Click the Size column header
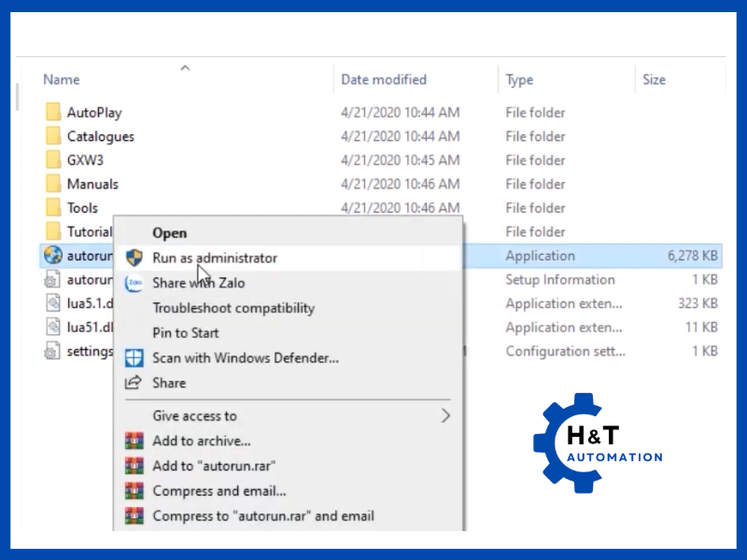 [654, 80]
